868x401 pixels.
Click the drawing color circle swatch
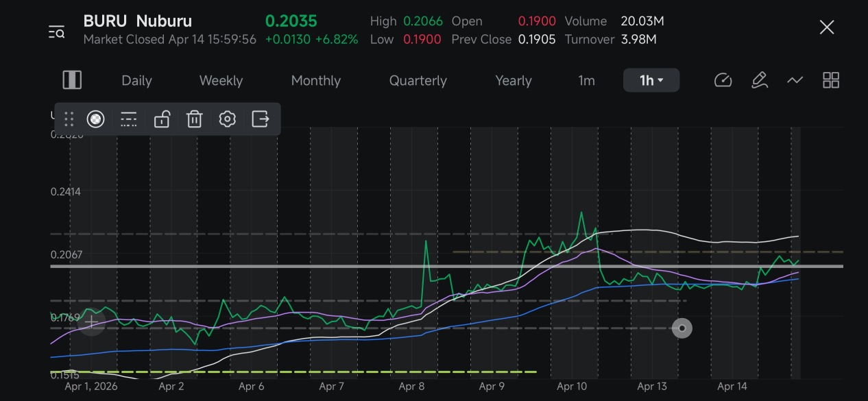pos(96,119)
